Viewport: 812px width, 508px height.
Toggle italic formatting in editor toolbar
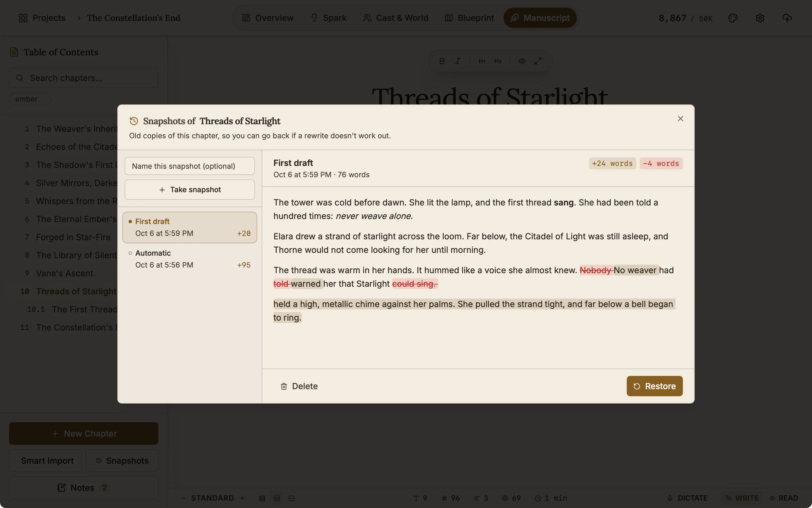click(x=458, y=61)
